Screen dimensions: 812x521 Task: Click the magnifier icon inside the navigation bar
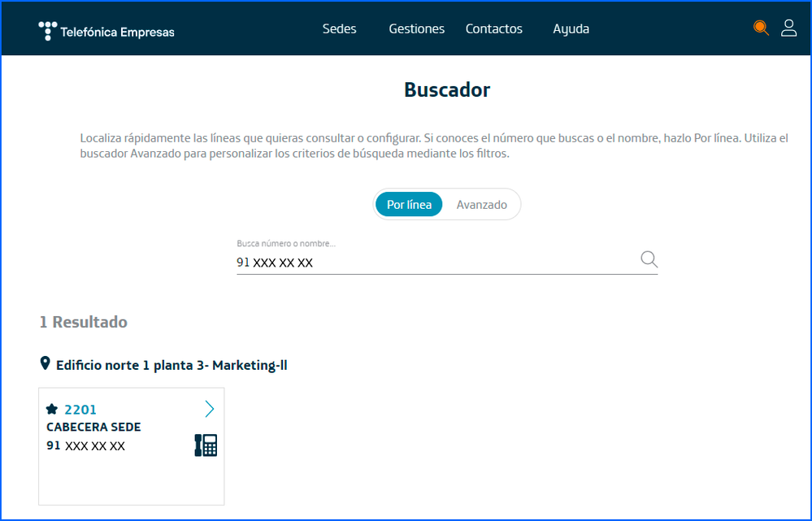pos(761,27)
